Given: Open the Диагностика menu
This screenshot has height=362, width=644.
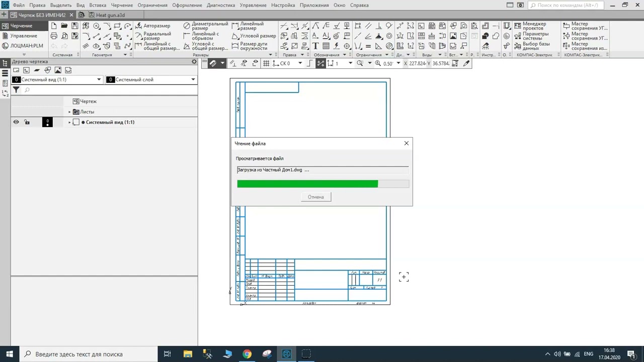Looking at the screenshot, I should [x=221, y=5].
